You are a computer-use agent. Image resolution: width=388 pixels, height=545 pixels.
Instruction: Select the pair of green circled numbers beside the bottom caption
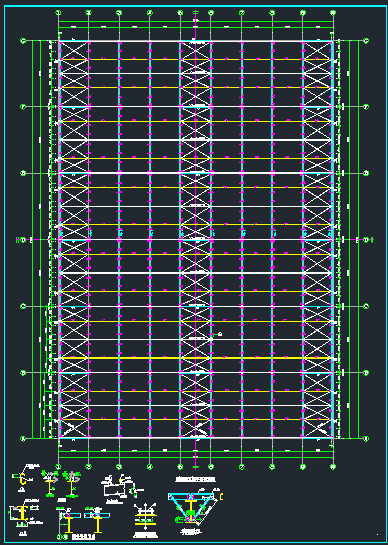pos(61,538)
